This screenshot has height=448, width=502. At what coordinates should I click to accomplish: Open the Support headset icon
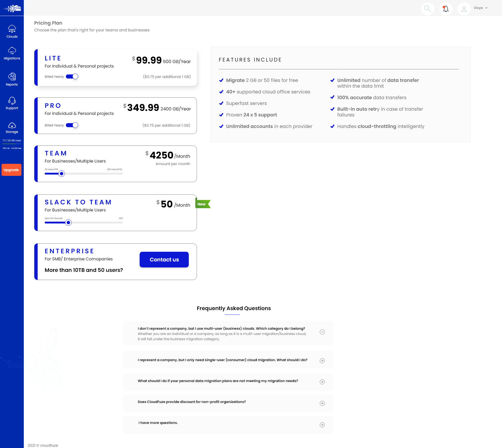pyautogui.click(x=12, y=101)
